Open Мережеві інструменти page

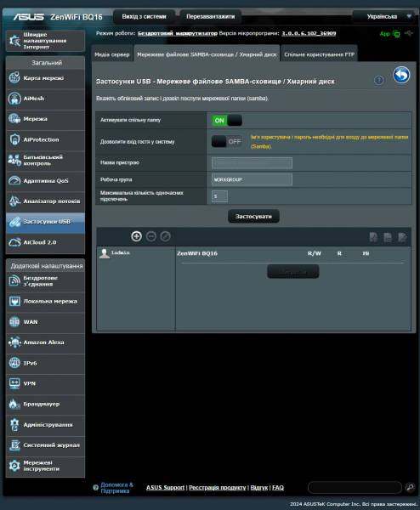click(x=45, y=466)
